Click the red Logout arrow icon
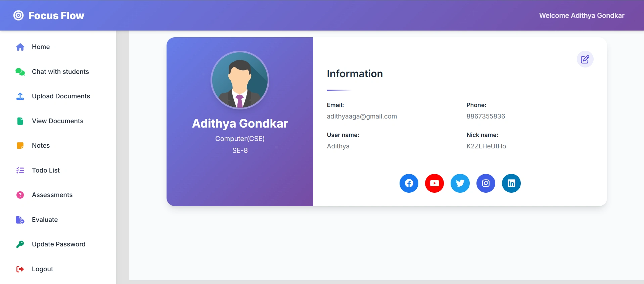 [20, 269]
